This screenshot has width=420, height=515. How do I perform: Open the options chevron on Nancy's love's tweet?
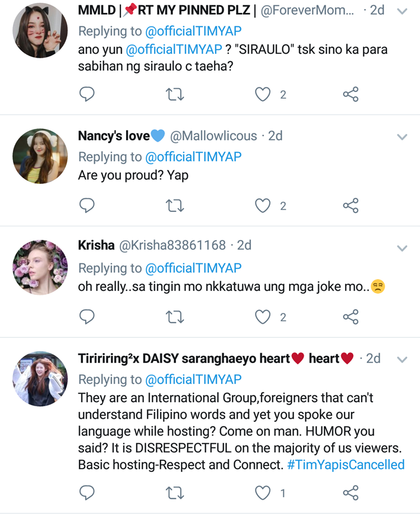coord(402,137)
